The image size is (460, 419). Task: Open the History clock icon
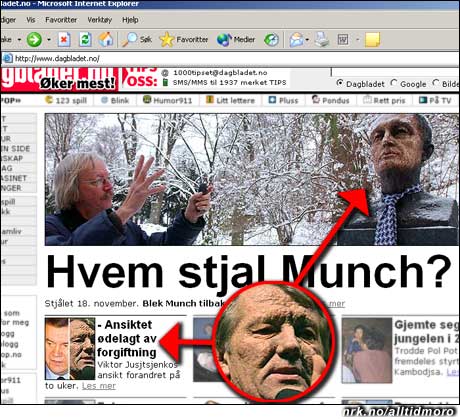tap(271, 40)
